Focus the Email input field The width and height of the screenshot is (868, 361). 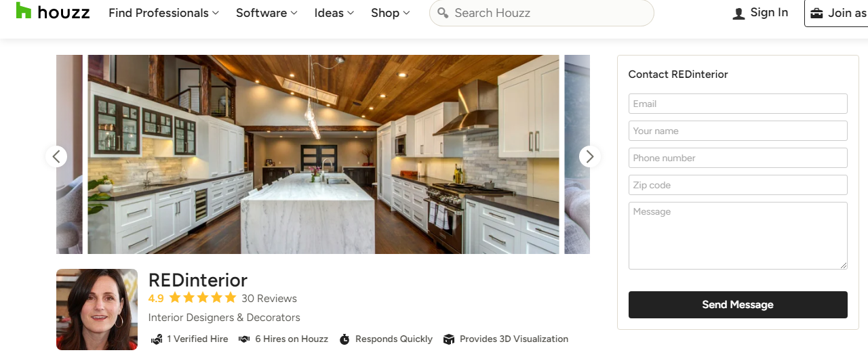coord(738,104)
